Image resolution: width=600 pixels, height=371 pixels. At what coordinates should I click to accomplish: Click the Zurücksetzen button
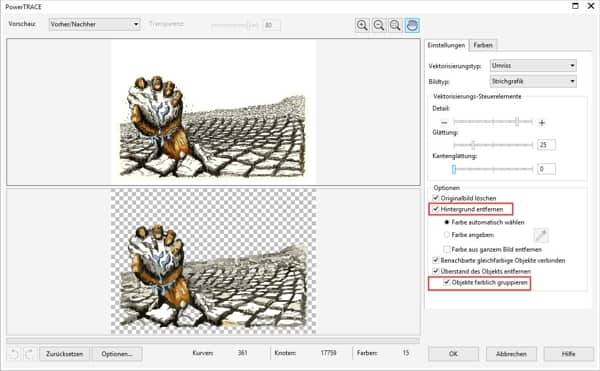(x=65, y=354)
